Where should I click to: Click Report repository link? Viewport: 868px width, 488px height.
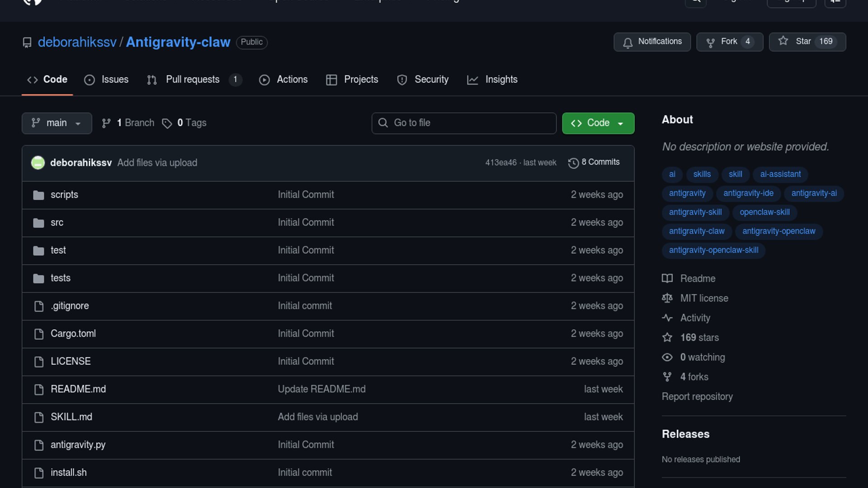[x=697, y=397]
